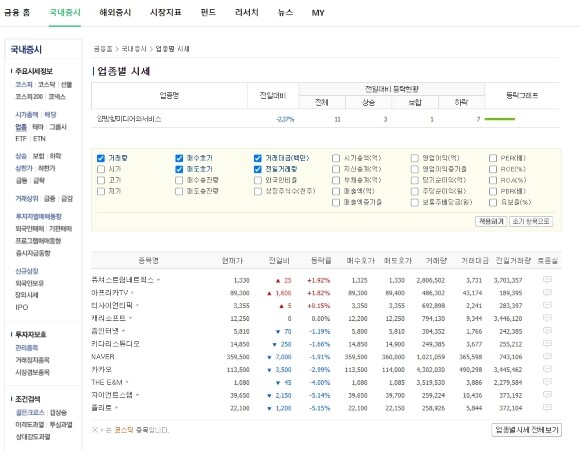The height and width of the screenshot is (450, 580).
Task: Tick the 유보율(%) checkbox
Action: [493, 203]
